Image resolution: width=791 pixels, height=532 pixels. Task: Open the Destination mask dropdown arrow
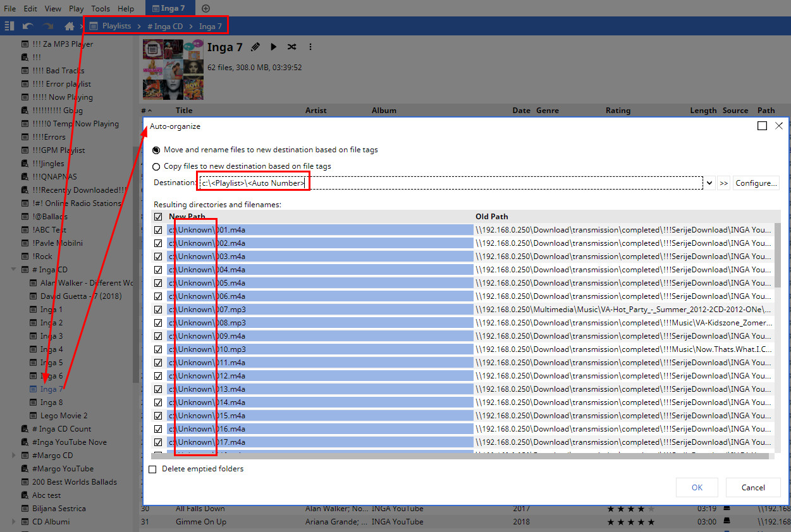[709, 183]
